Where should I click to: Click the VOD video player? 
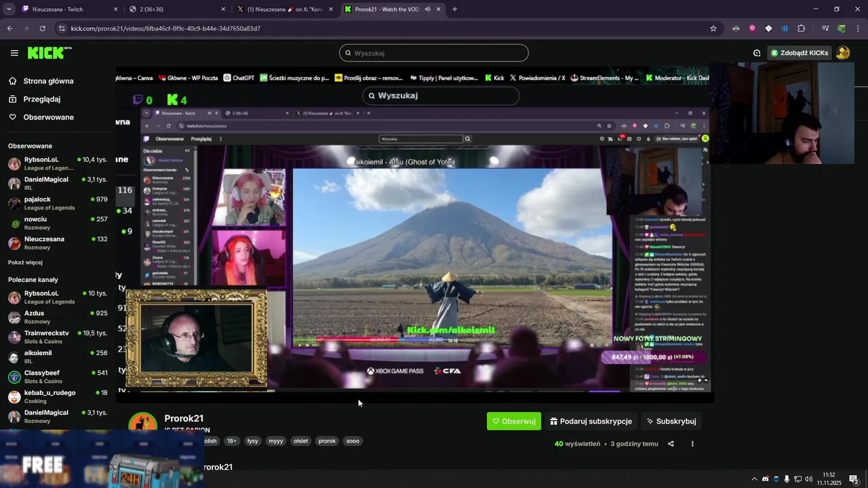(x=414, y=234)
